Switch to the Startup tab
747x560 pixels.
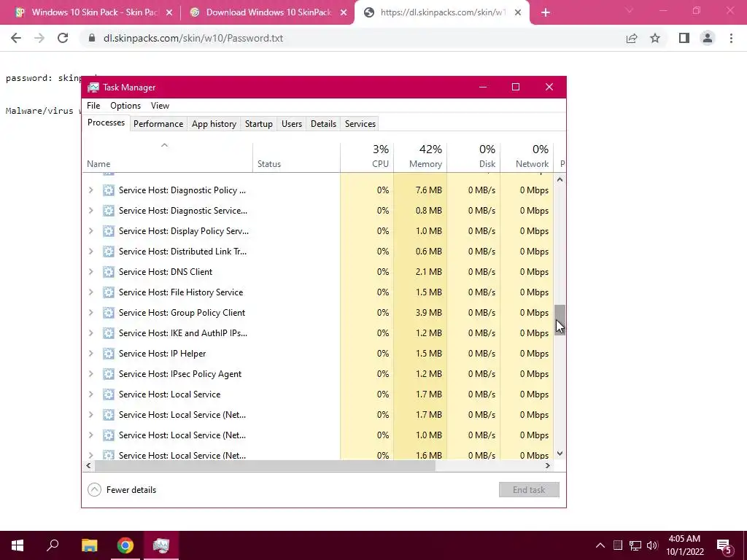pos(259,124)
